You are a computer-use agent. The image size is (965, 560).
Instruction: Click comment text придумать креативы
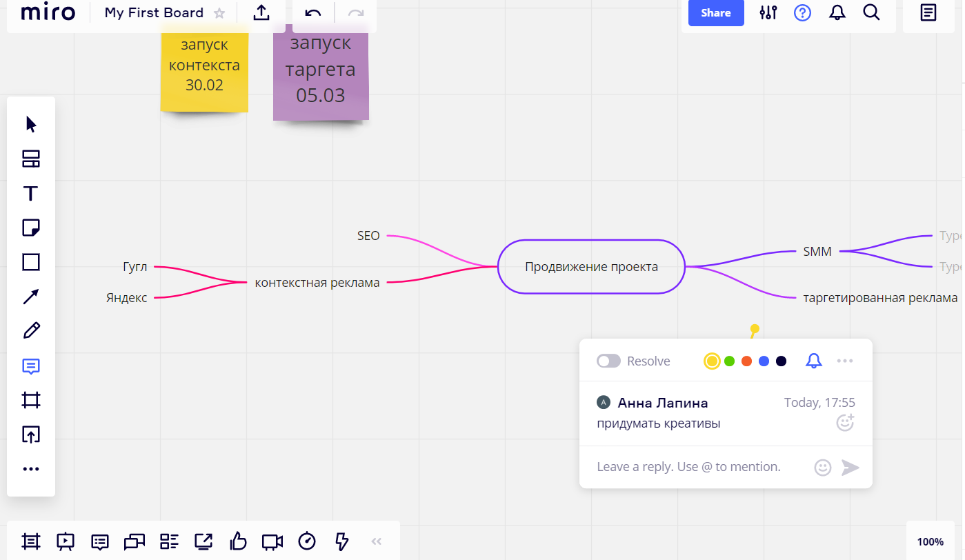pyautogui.click(x=659, y=423)
